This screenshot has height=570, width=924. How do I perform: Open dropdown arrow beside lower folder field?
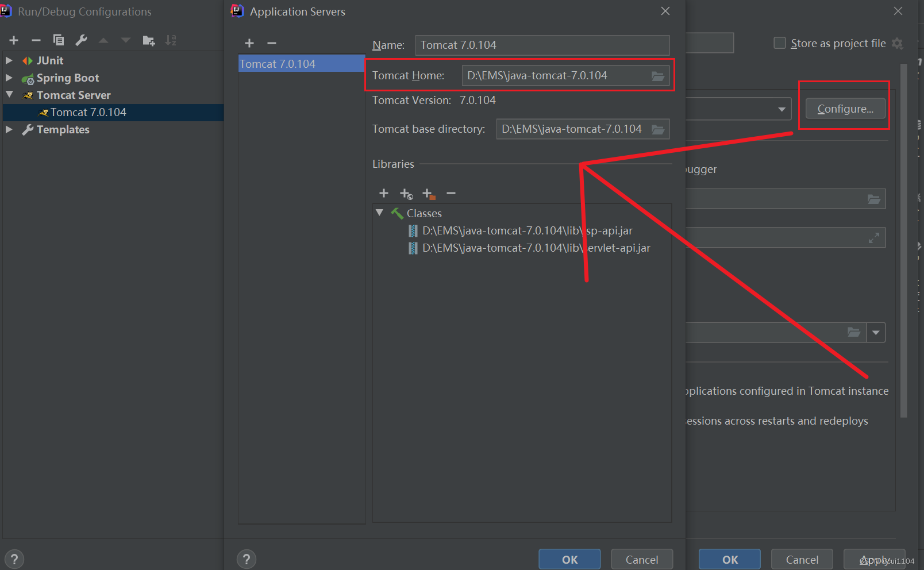point(876,333)
